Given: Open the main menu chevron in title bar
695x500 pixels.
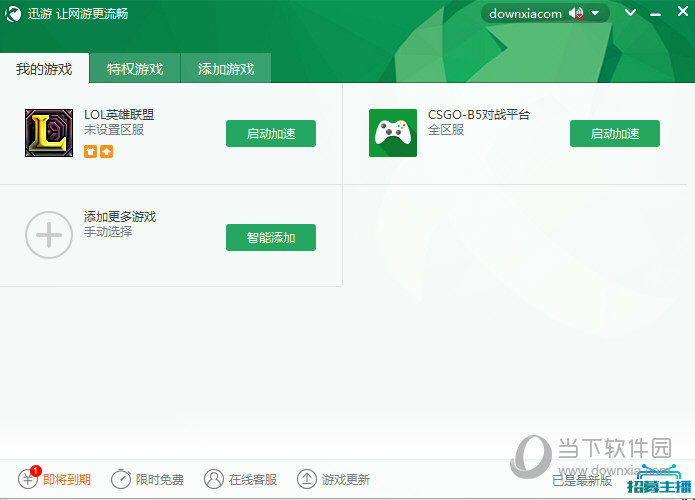Looking at the screenshot, I should [630, 13].
